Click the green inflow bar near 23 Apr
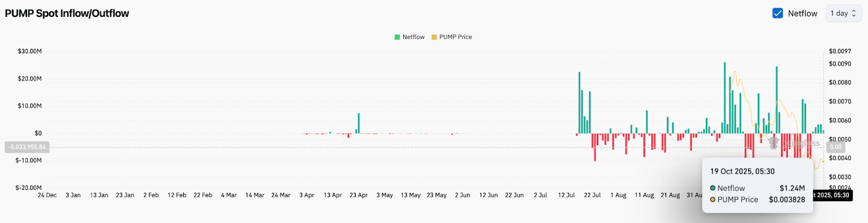The image size is (868, 223). 359,123
